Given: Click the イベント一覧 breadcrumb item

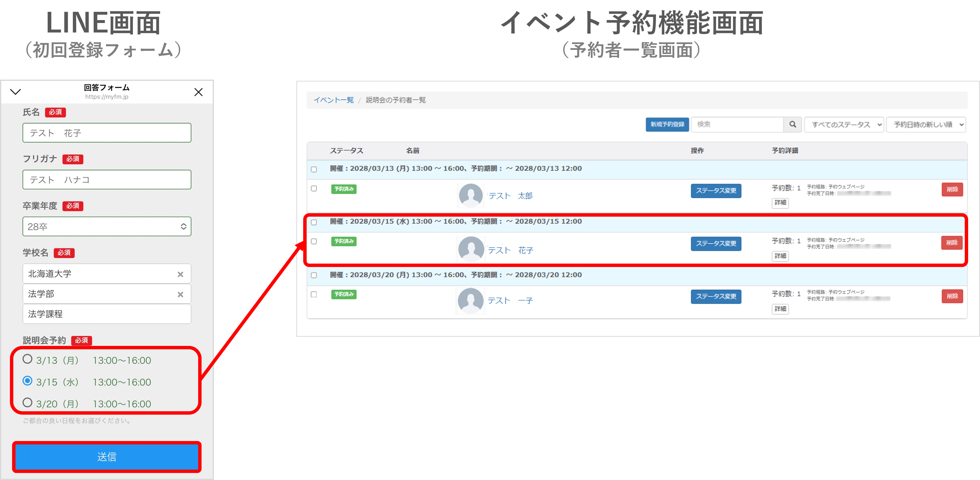Looking at the screenshot, I should [334, 100].
